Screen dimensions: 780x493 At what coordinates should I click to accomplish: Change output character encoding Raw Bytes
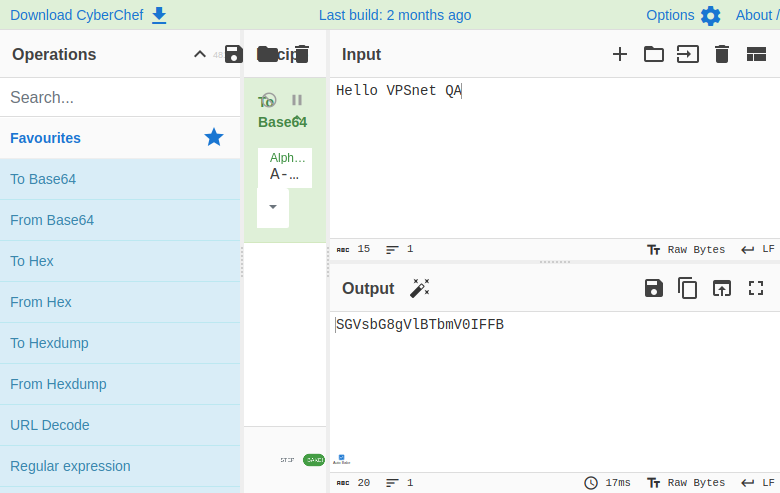pos(686,483)
